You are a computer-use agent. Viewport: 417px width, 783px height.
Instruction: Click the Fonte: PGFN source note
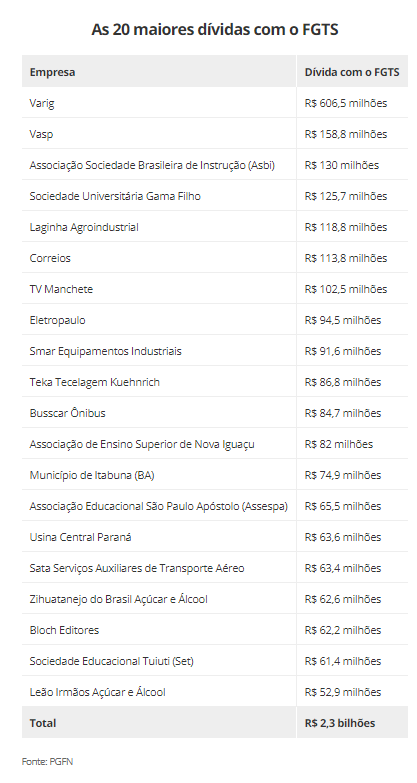(47, 762)
